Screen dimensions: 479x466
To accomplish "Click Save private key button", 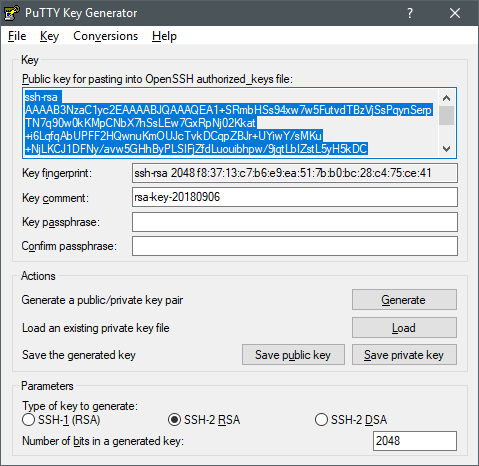I will pyautogui.click(x=404, y=355).
